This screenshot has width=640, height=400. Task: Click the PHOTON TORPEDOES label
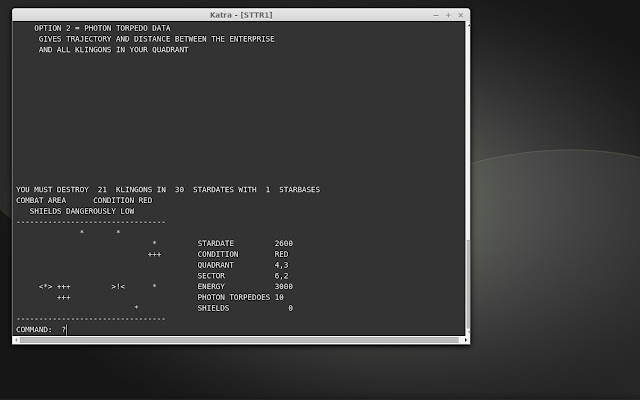(233, 297)
